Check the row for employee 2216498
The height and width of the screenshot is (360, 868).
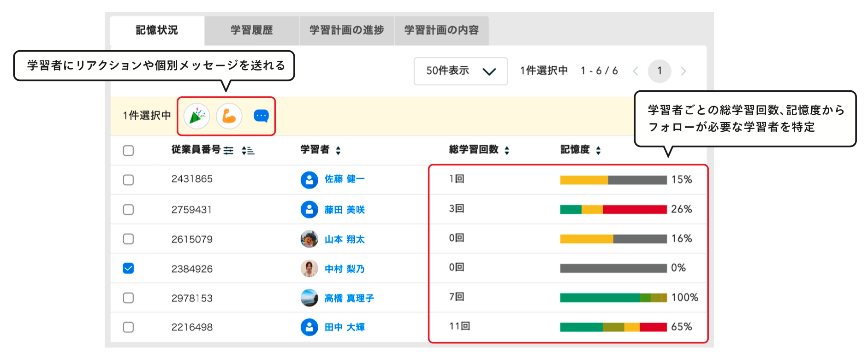click(128, 327)
